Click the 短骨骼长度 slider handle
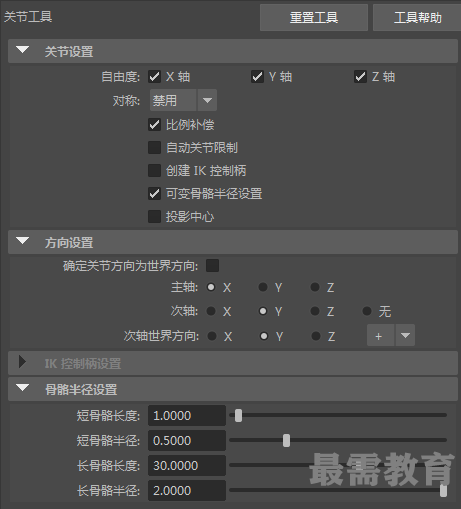The width and height of the screenshot is (461, 509). [x=238, y=416]
